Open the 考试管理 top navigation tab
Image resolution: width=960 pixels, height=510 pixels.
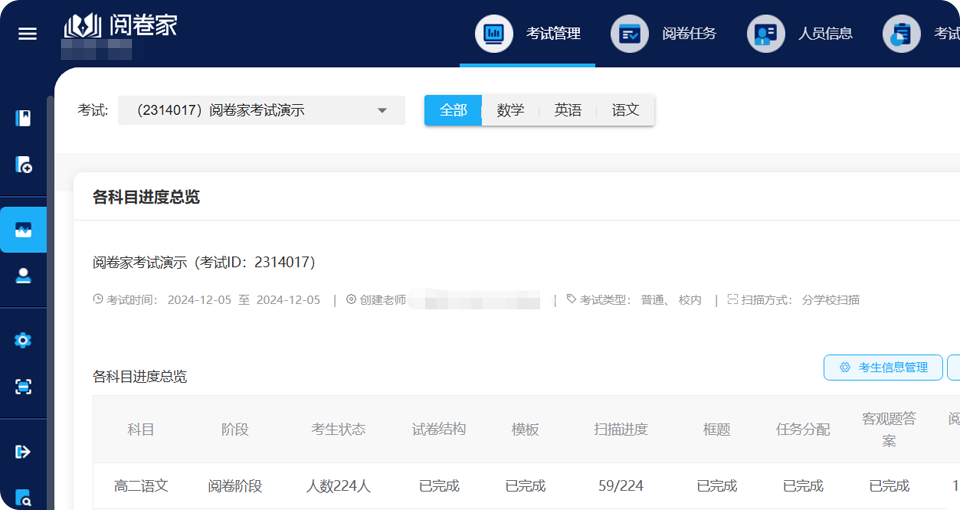(528, 34)
